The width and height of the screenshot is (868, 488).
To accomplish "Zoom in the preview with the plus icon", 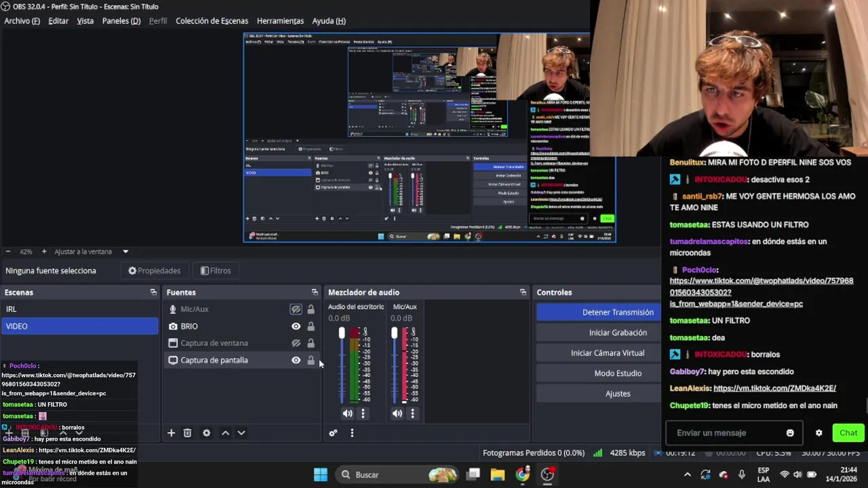I will pos(44,251).
